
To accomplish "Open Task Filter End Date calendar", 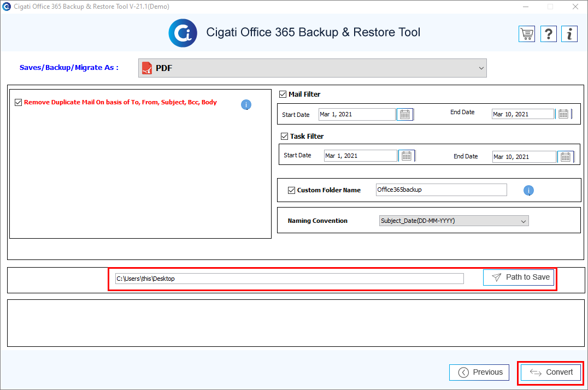I will pos(566,157).
